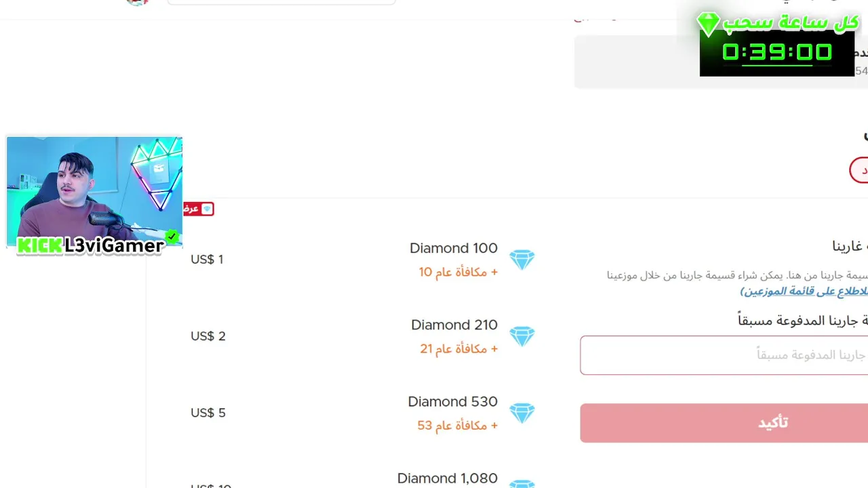Click the profile avatar at the top
Screen dimensions: 868x488
click(x=138, y=2)
